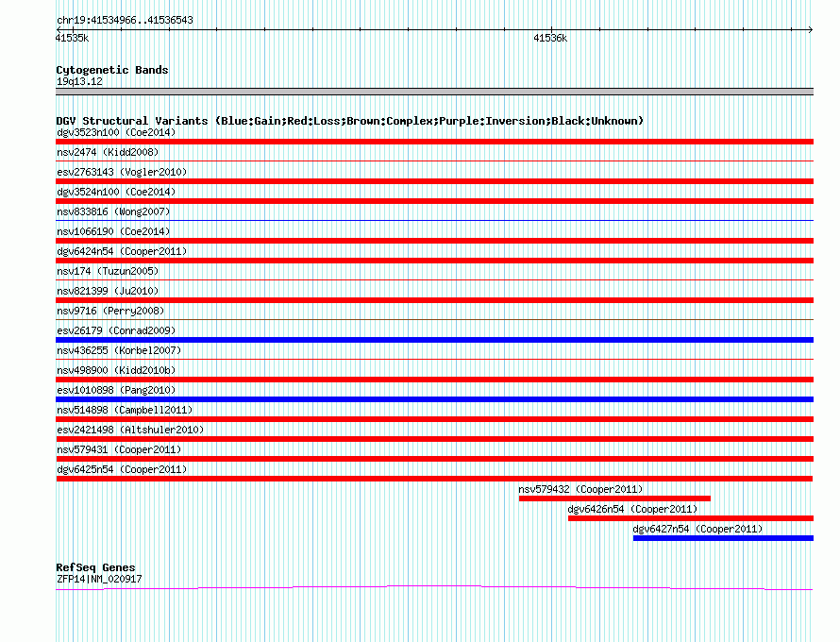This screenshot has height=642, width=840.
Task: Click the gray 19q13.12 cytogenetic band bar
Action: [434, 92]
